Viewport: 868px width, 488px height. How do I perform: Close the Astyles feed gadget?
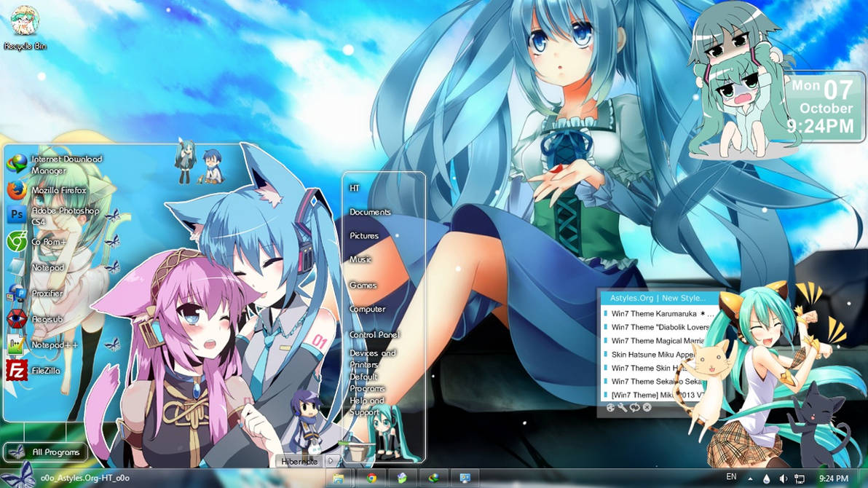click(x=647, y=408)
